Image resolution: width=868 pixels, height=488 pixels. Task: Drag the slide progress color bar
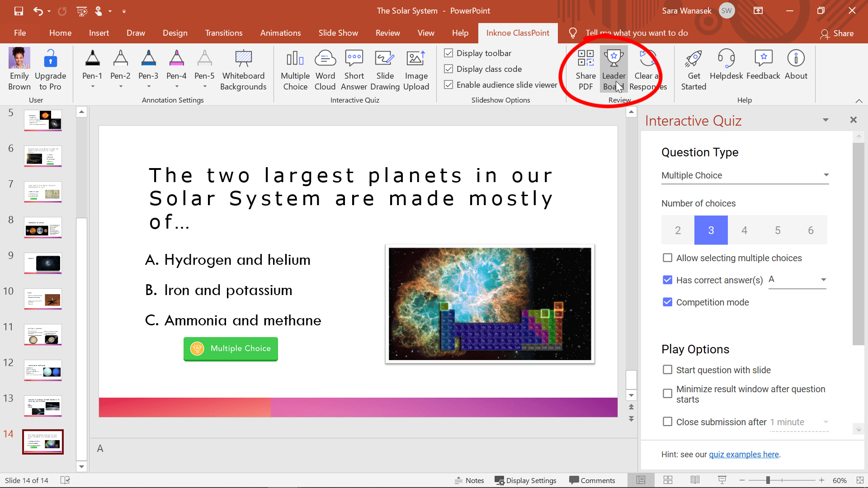(x=359, y=408)
